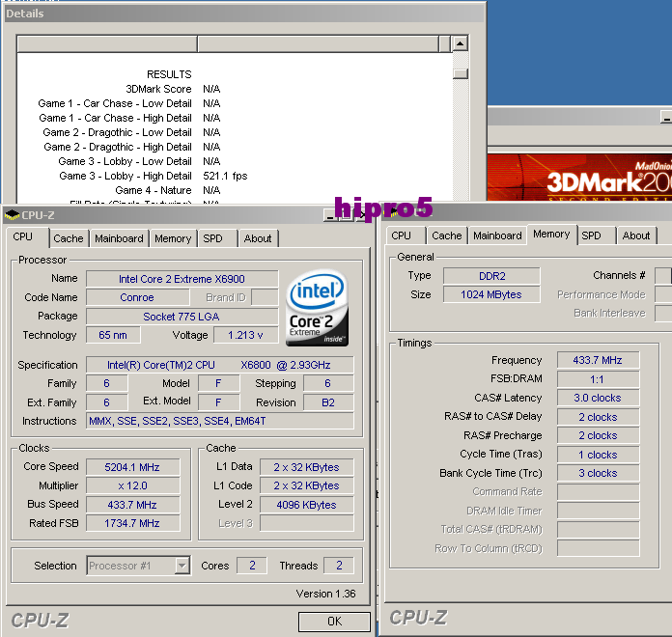Click the RAS# to CAS# Delay value

point(598,417)
